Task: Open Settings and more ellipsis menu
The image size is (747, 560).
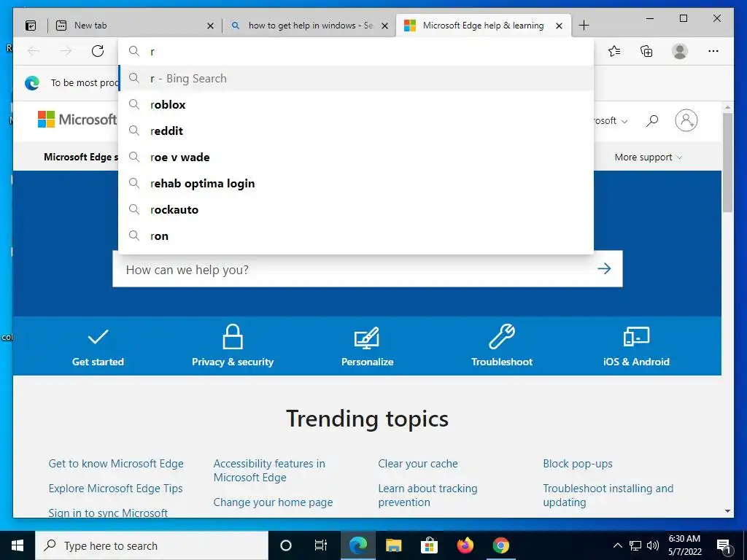Action: (x=713, y=51)
